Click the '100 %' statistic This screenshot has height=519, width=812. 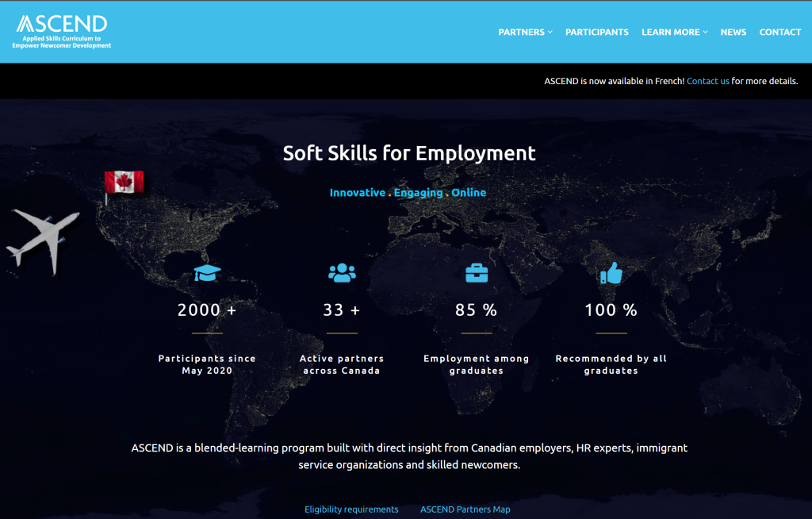click(x=611, y=309)
